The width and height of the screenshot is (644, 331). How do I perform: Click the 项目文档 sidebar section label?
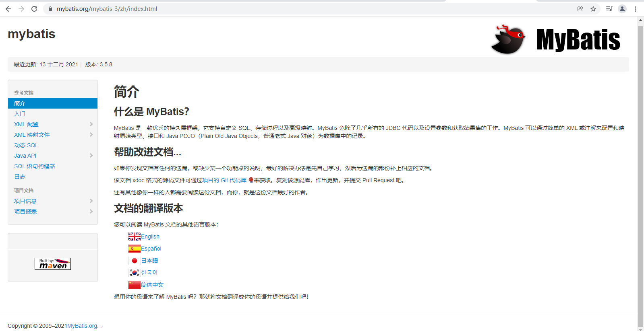click(x=24, y=190)
